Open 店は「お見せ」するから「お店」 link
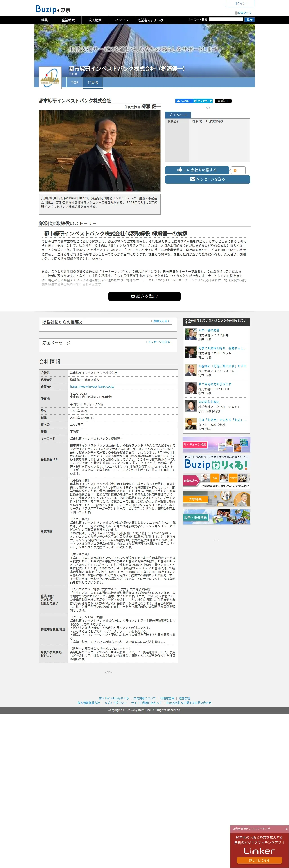This screenshot has height=868, width=289. pos(222,420)
